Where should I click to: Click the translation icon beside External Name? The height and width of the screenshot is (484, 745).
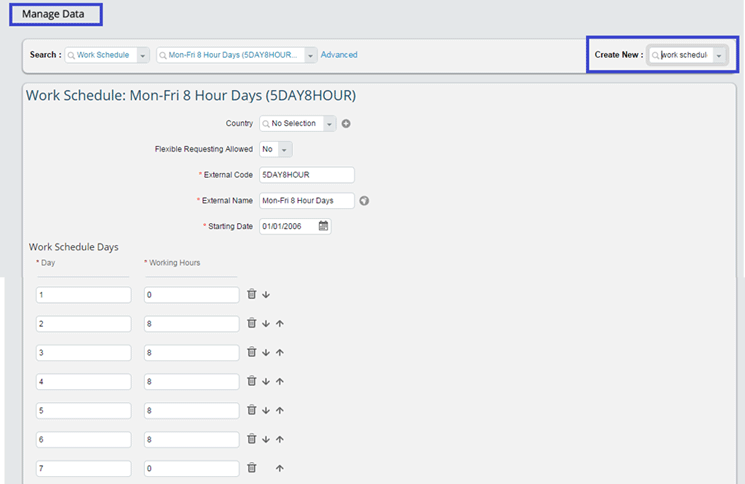pyautogui.click(x=364, y=200)
